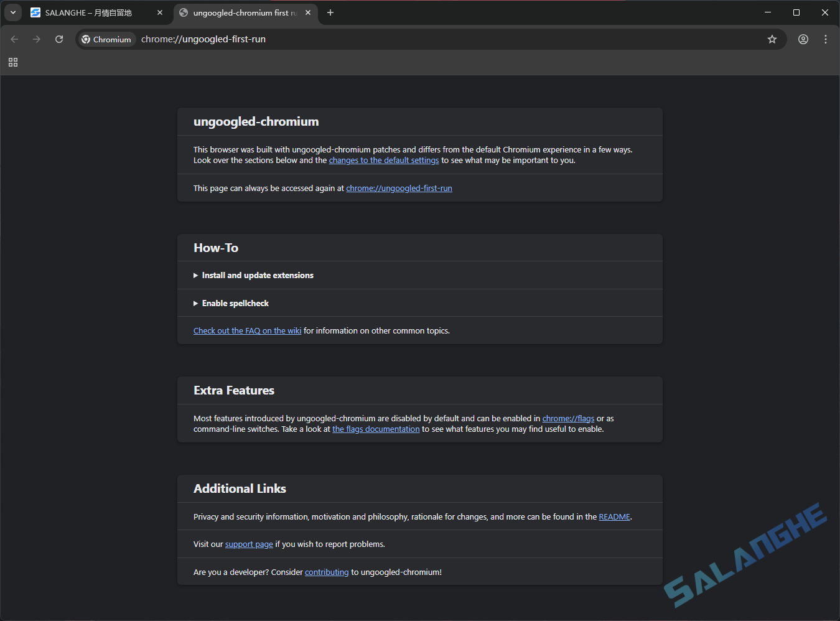Open the apps grid icon
840x621 pixels.
point(12,62)
